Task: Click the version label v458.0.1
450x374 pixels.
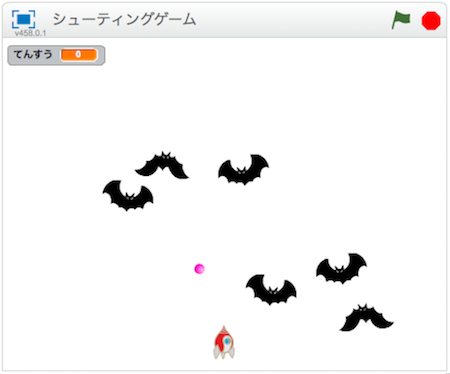Action: [x=30, y=33]
